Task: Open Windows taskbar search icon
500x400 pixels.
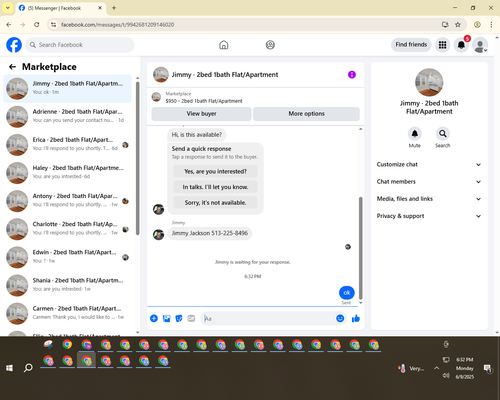Action: tap(28, 368)
